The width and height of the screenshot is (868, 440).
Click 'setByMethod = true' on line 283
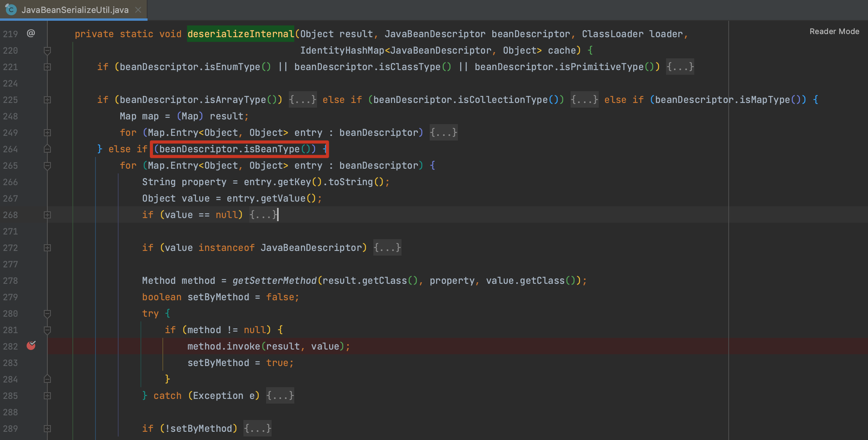click(x=238, y=363)
